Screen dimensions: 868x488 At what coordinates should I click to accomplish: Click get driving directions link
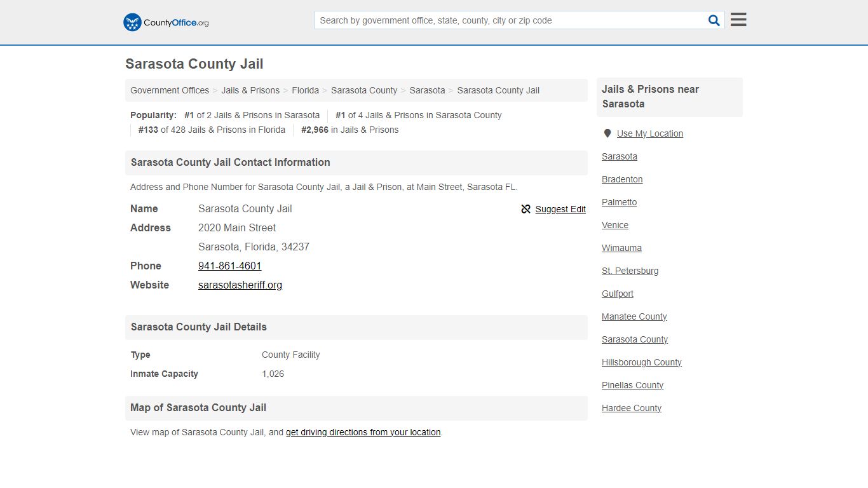point(363,432)
